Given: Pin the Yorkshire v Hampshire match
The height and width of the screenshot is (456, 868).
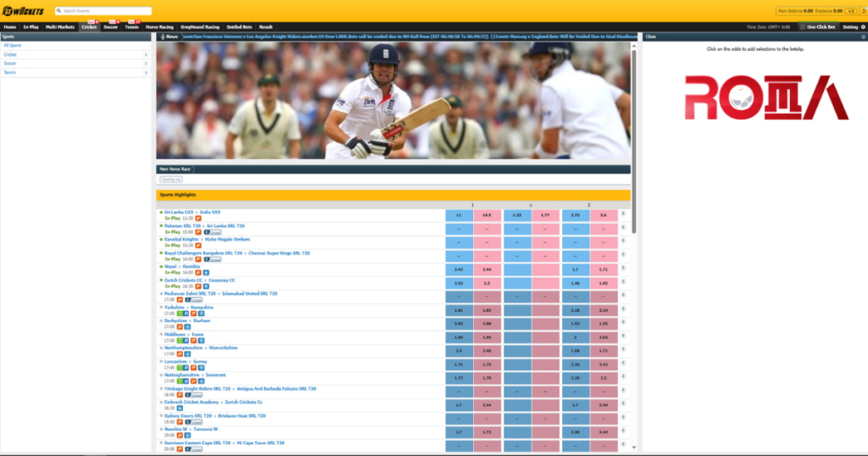Looking at the screenshot, I should tap(623, 309).
